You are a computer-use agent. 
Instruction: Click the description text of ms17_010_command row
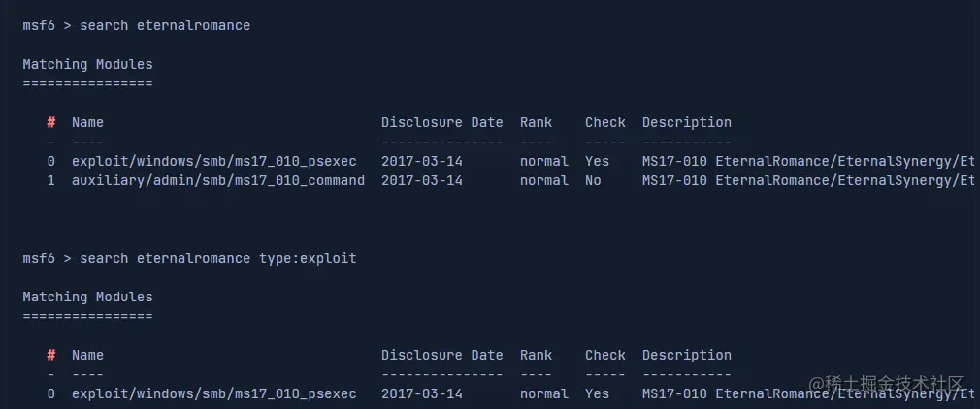click(x=807, y=180)
